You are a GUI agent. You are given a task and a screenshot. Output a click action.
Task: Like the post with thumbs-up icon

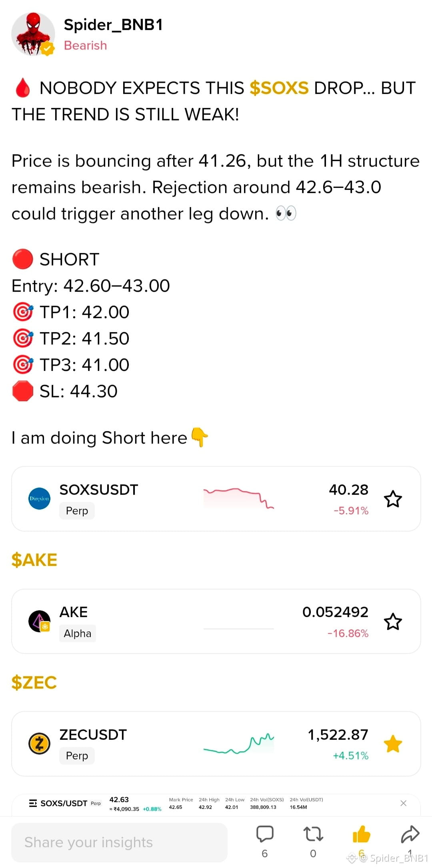(x=362, y=834)
